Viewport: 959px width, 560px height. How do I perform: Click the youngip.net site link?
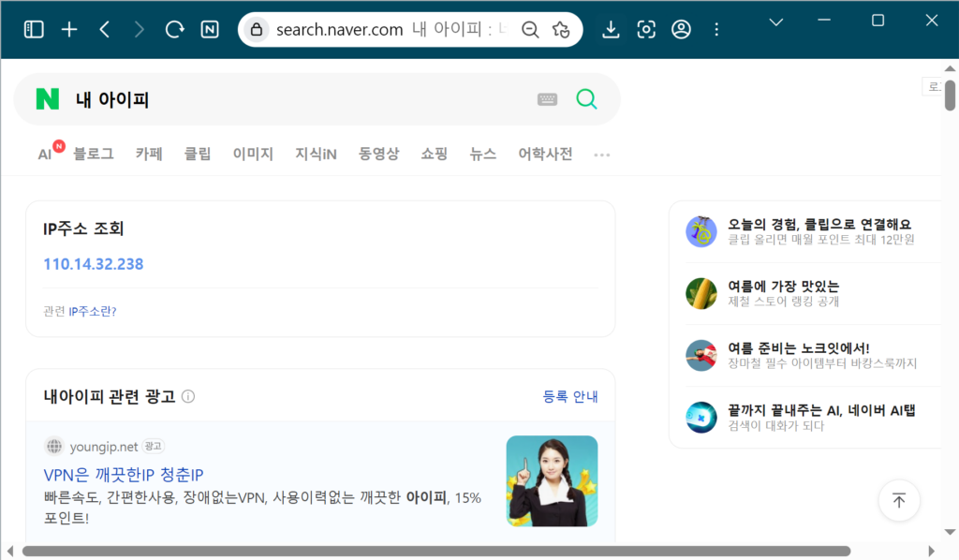click(x=103, y=447)
